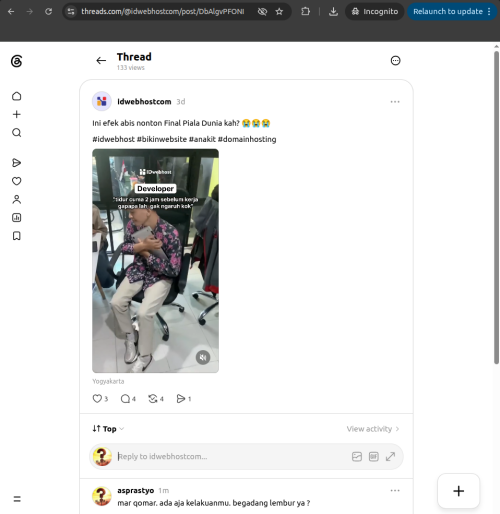Viewport: 500px width, 514px height.
Task: Attach media in the reply box
Action: click(x=357, y=456)
